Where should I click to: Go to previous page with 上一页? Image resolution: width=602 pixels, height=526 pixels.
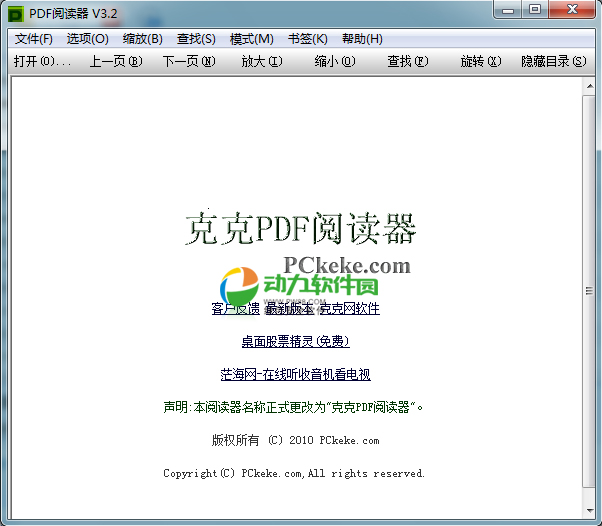(x=116, y=62)
